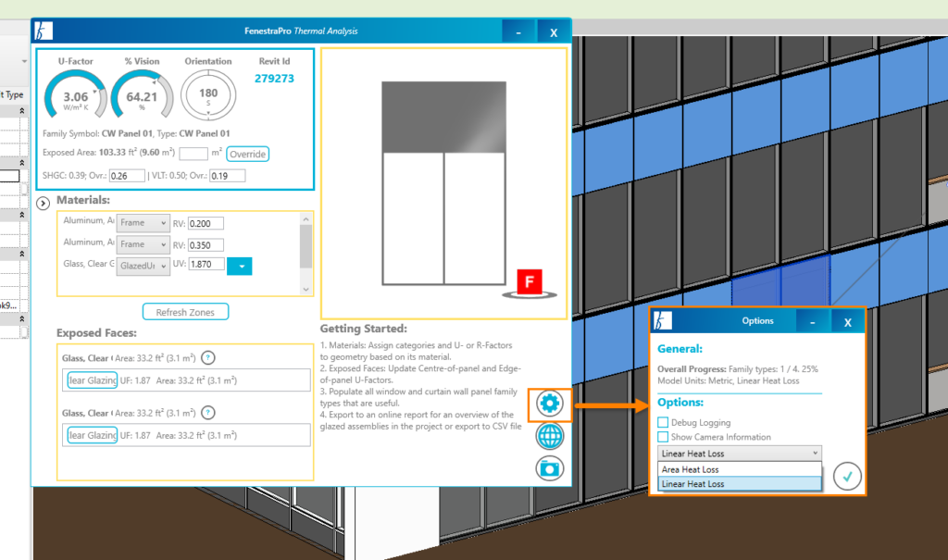The height and width of the screenshot is (560, 948).
Task: Click the Override button
Action: pos(248,155)
